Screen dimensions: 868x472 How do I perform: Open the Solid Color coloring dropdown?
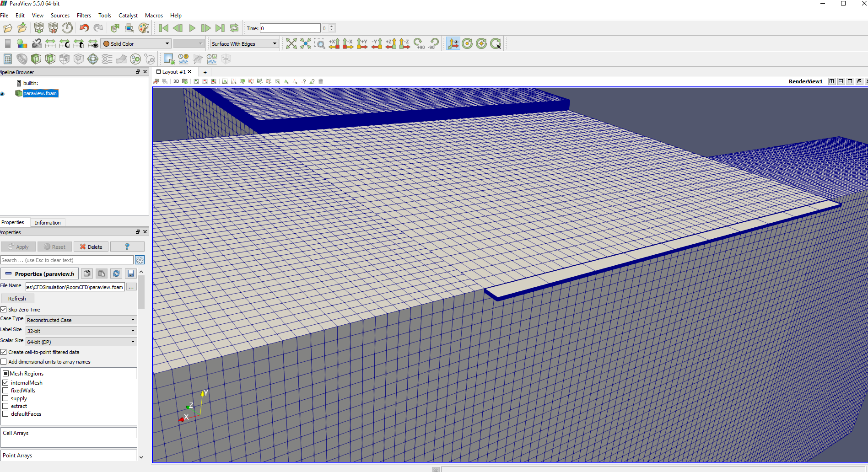point(136,44)
